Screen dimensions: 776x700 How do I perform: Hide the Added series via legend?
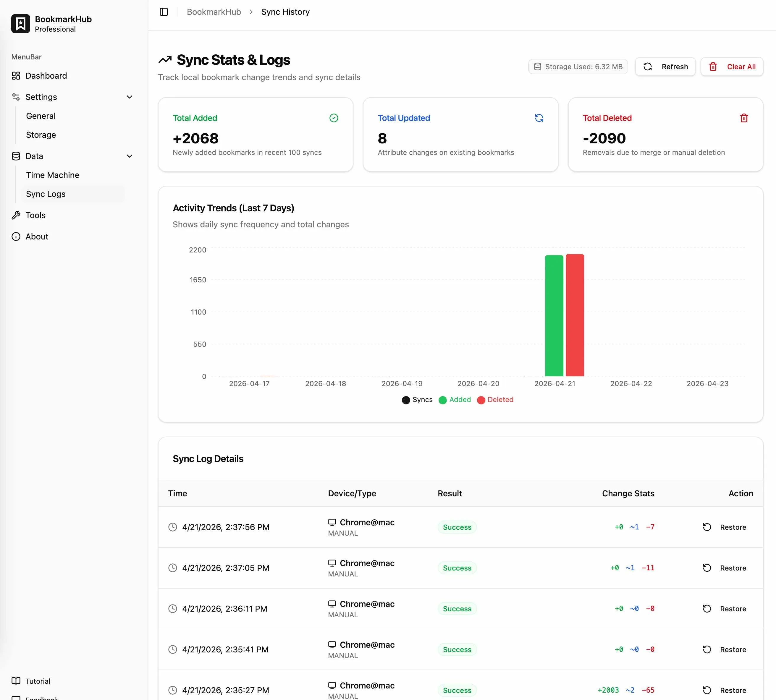455,400
